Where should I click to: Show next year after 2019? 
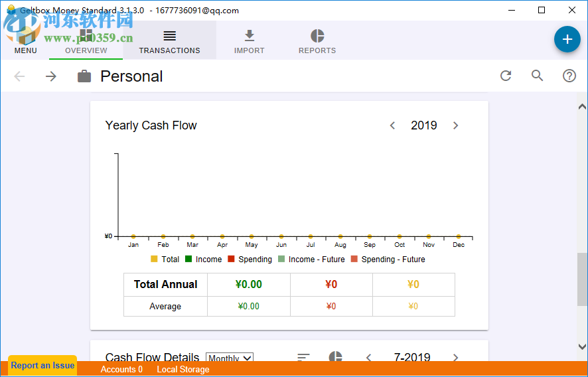(x=456, y=125)
